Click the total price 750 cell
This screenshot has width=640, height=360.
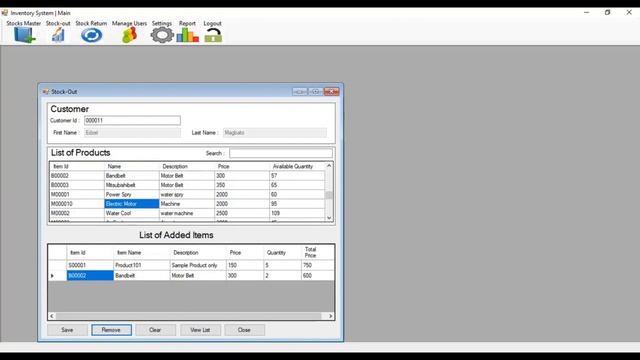(318, 265)
